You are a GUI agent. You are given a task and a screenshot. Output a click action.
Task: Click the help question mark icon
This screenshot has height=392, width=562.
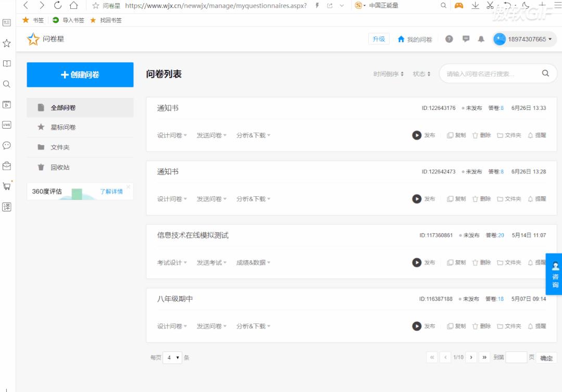click(x=449, y=39)
